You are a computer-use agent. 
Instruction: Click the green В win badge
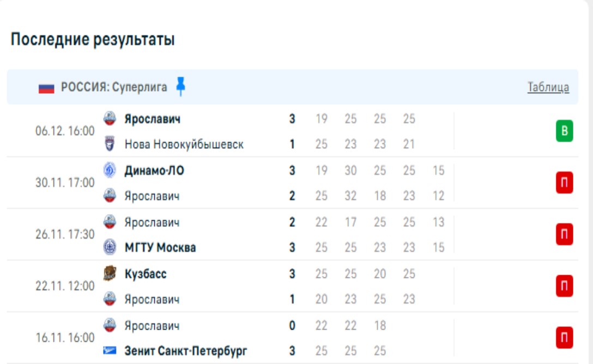(x=564, y=131)
